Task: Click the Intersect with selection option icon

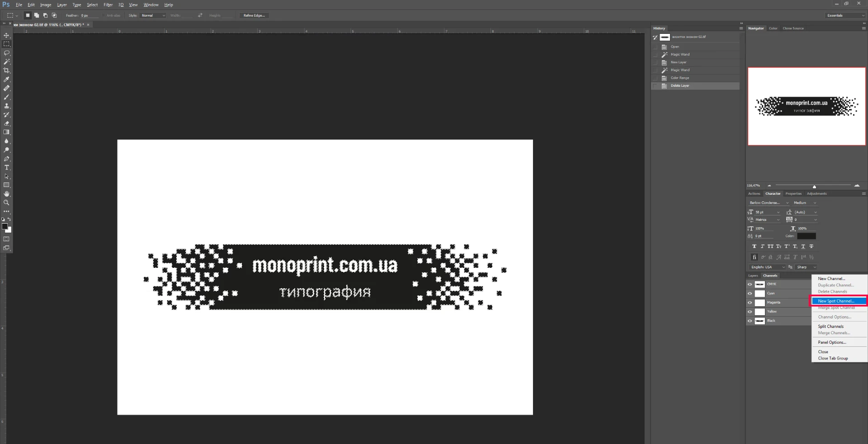Action: coord(54,15)
